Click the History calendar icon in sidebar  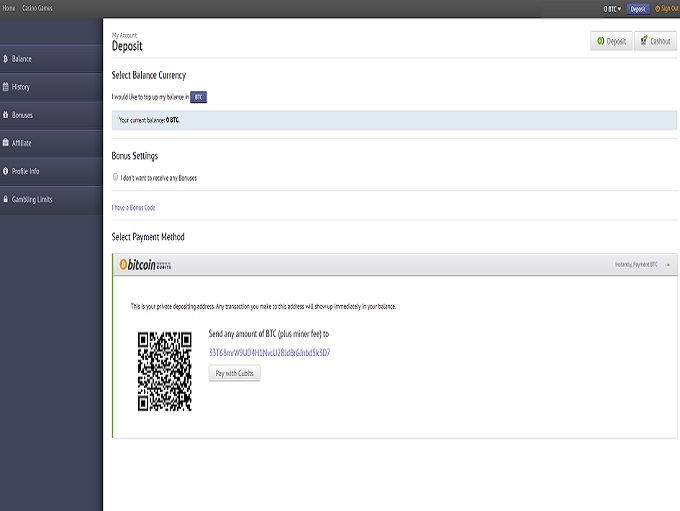pos(6,87)
